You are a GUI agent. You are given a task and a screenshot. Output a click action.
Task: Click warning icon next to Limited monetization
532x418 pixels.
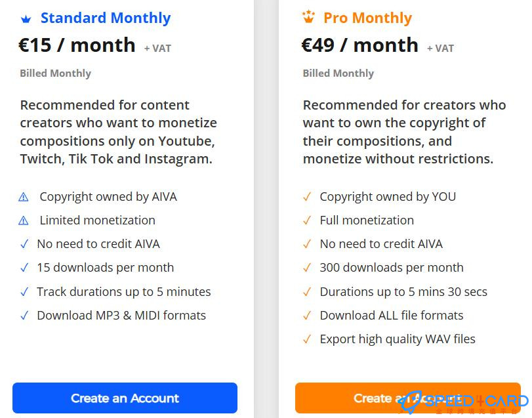tap(24, 220)
